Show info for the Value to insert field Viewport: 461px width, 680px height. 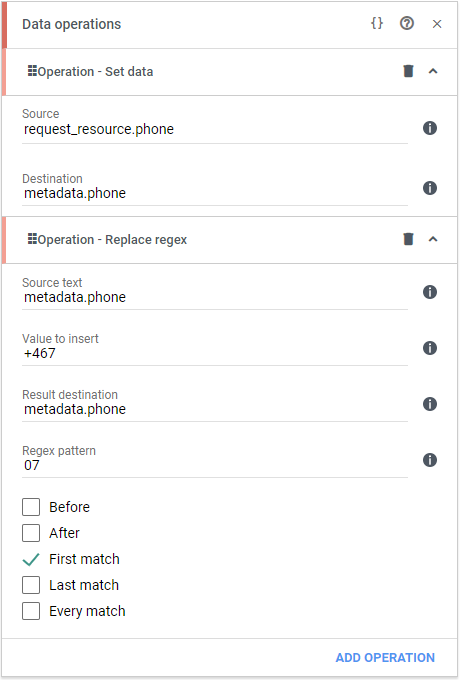(429, 348)
